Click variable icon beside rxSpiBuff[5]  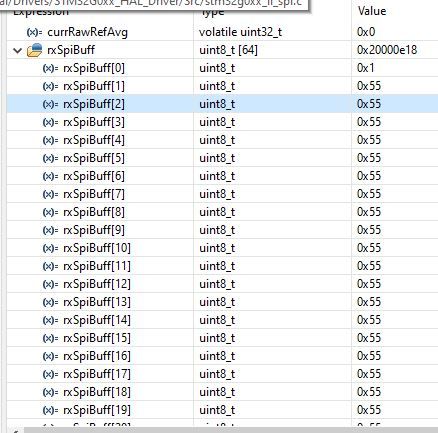[x=50, y=158]
